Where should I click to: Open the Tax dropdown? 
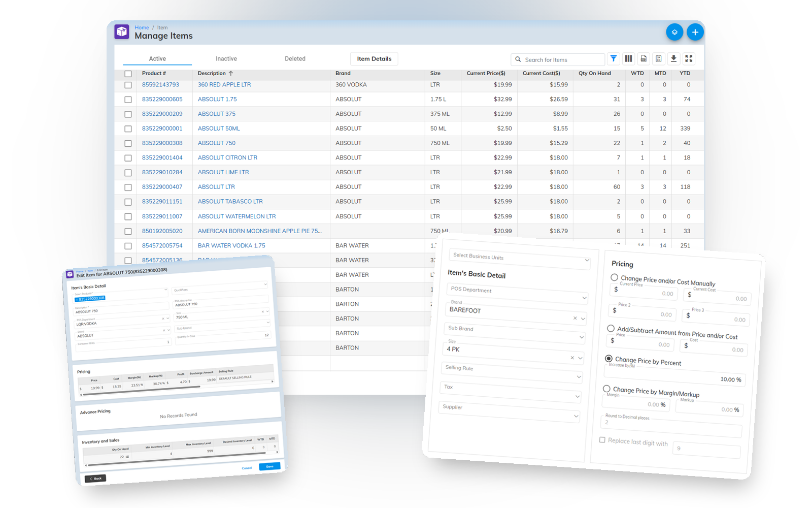pyautogui.click(x=578, y=396)
